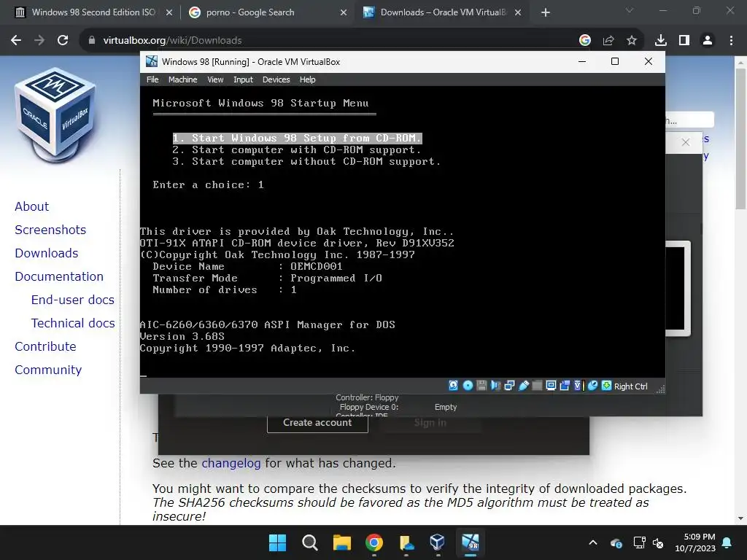Click the USB device icon in VirtualBox status bar
The width and height of the screenshot is (747, 560).
coord(524,386)
